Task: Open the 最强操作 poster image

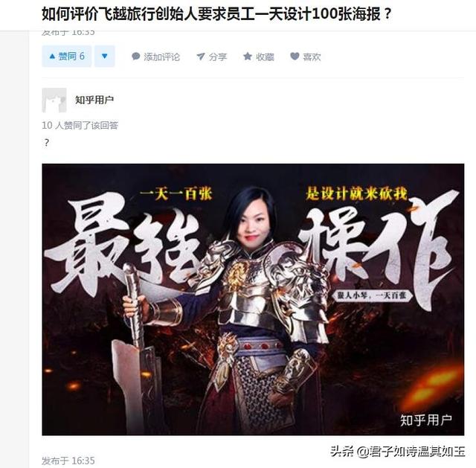Action: [x=253, y=299]
